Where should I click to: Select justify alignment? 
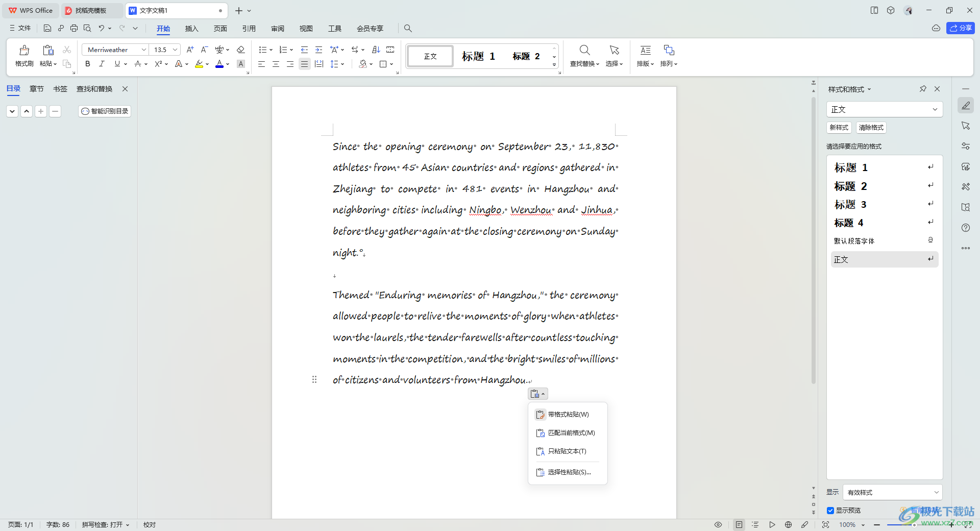304,64
